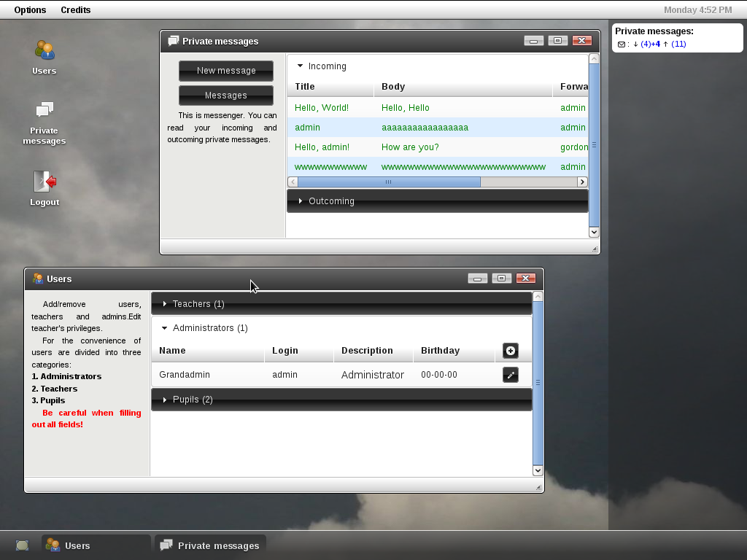Click the edit pencil icon for Grandadmin
The image size is (747, 560).
(511, 375)
